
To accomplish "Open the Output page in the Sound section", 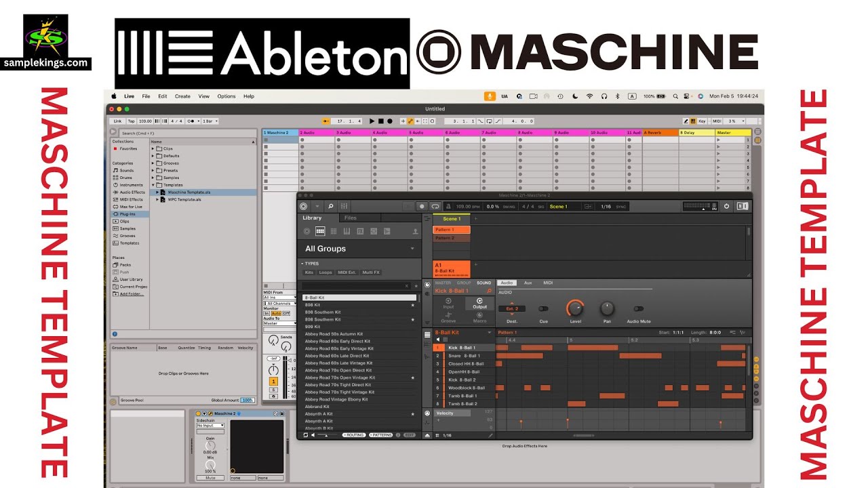I will [x=479, y=303].
